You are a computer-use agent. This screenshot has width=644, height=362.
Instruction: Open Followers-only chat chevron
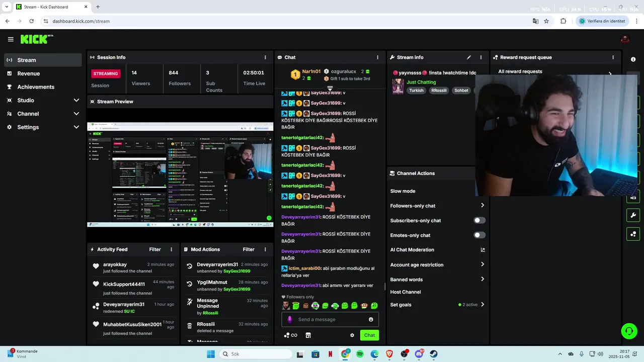482,206
